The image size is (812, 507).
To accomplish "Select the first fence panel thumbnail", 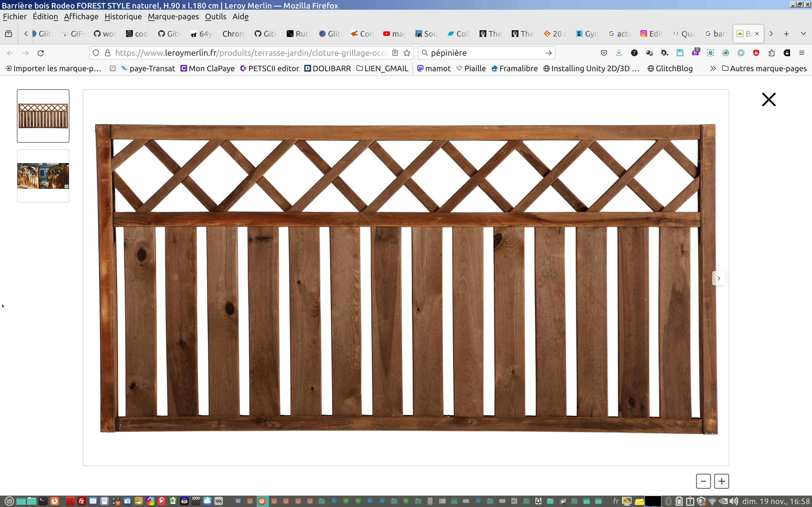I will point(43,116).
